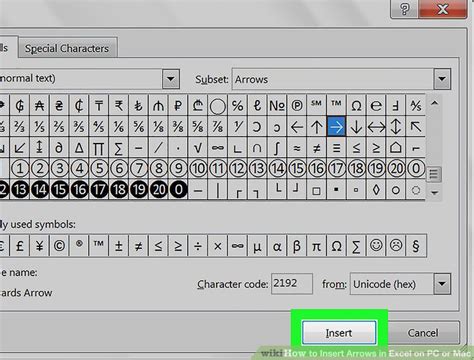Select the house symbol ⌂
This screenshot has width=474, height=360.
(396, 148)
